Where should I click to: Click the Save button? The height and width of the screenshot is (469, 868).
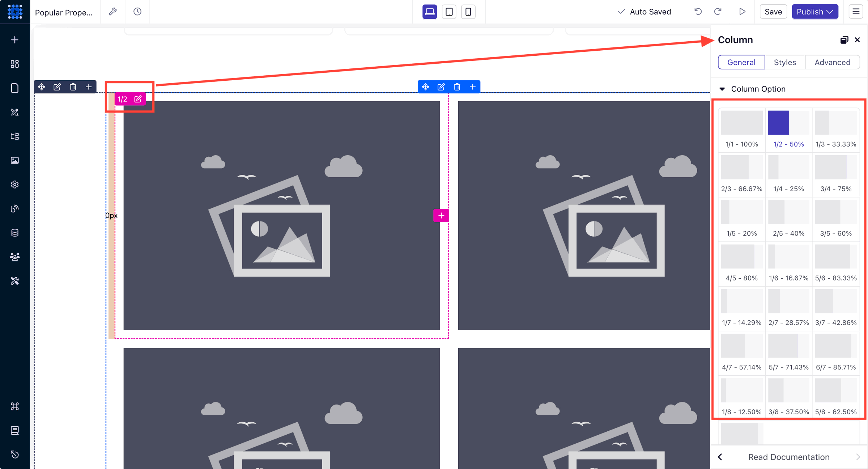click(773, 12)
